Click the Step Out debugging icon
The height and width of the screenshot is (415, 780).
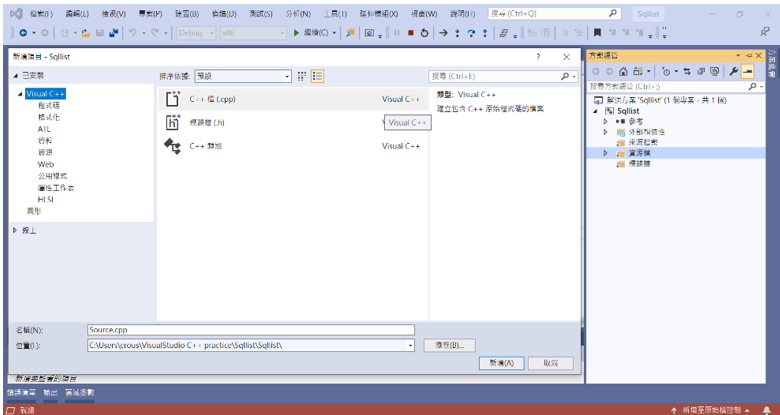485,33
